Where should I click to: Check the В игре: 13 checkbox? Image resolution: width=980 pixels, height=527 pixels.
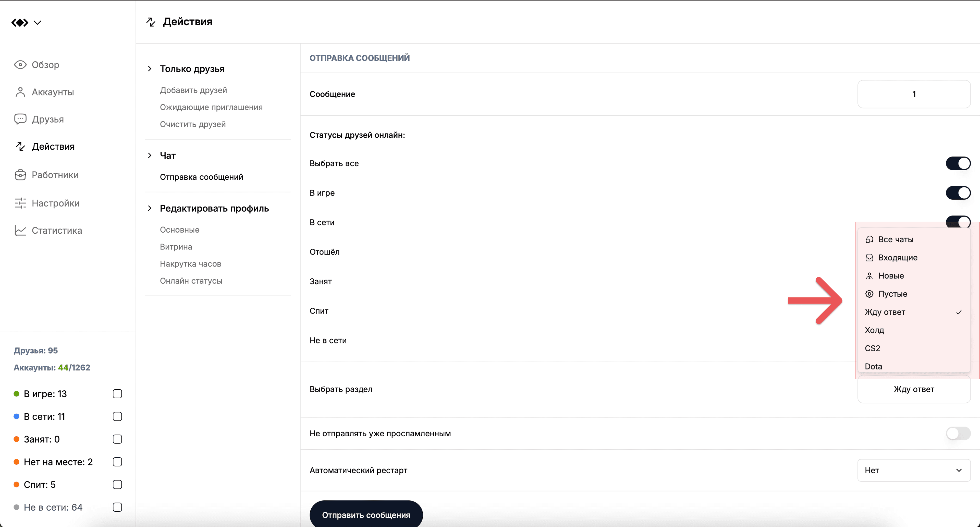117,394
